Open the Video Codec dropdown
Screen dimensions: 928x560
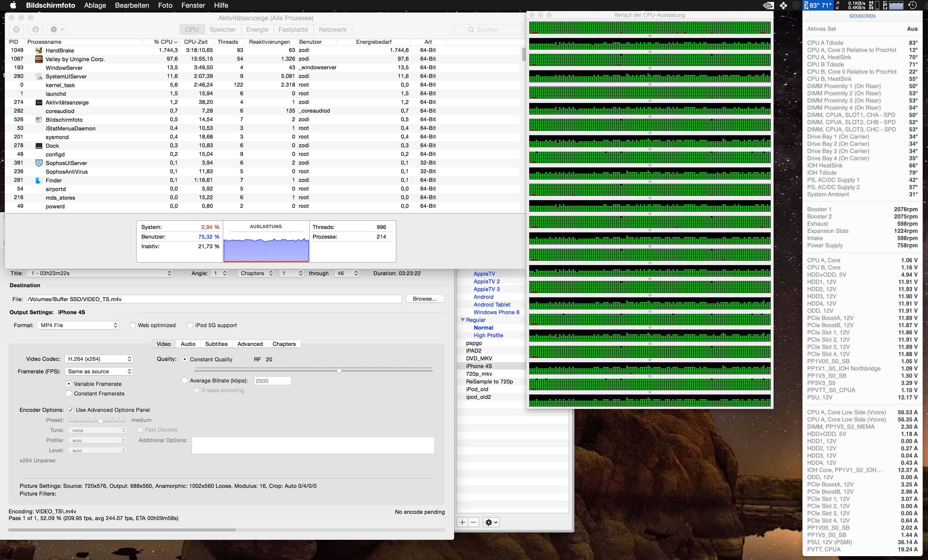coord(99,358)
